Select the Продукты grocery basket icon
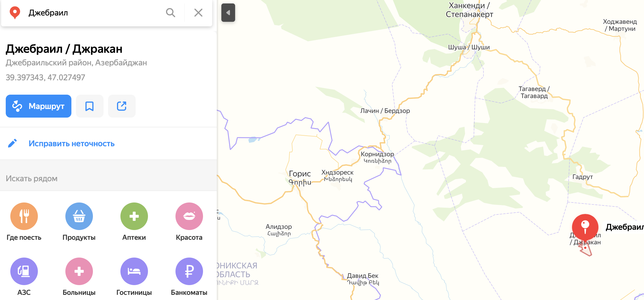This screenshot has height=300, width=644. [79, 216]
